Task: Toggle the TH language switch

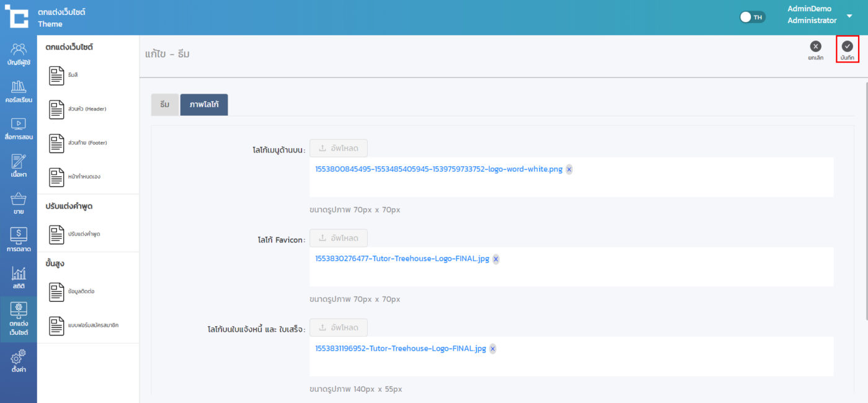Action: click(753, 17)
